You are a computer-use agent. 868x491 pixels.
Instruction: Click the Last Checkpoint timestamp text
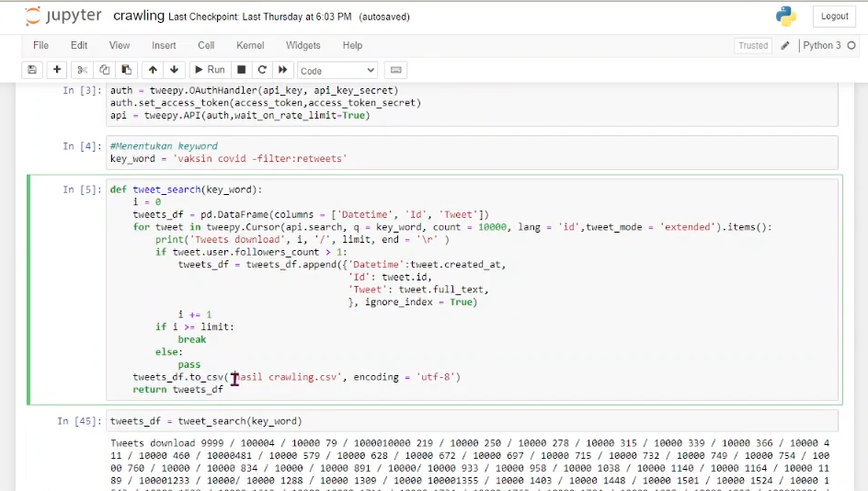pyautogui.click(x=259, y=17)
